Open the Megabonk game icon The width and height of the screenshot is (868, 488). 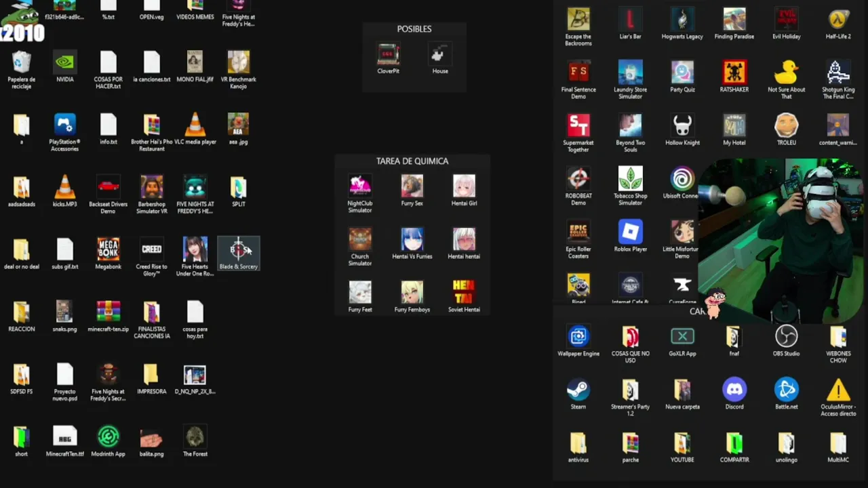coord(108,249)
